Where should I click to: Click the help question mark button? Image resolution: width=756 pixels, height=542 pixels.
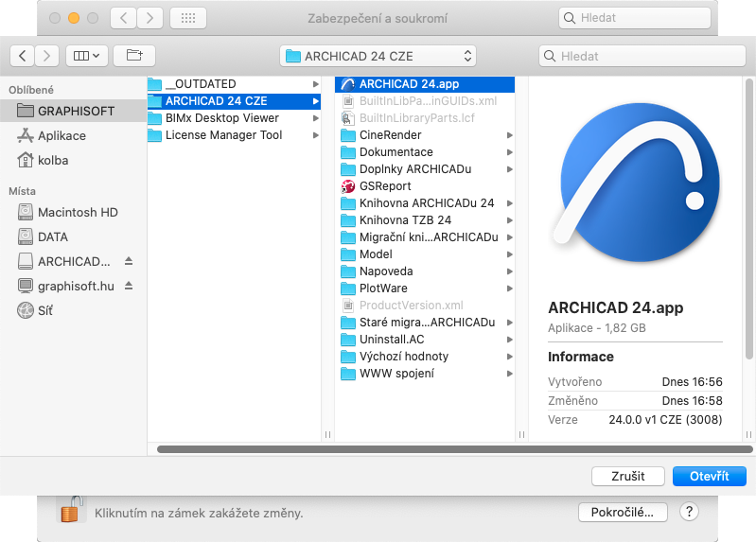point(689,512)
